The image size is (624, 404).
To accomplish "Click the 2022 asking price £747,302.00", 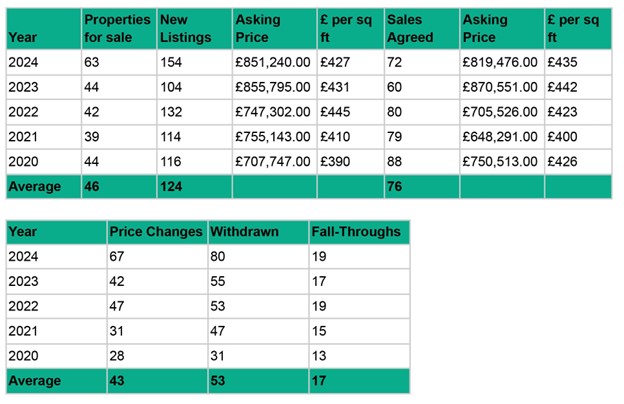I will tap(273, 112).
